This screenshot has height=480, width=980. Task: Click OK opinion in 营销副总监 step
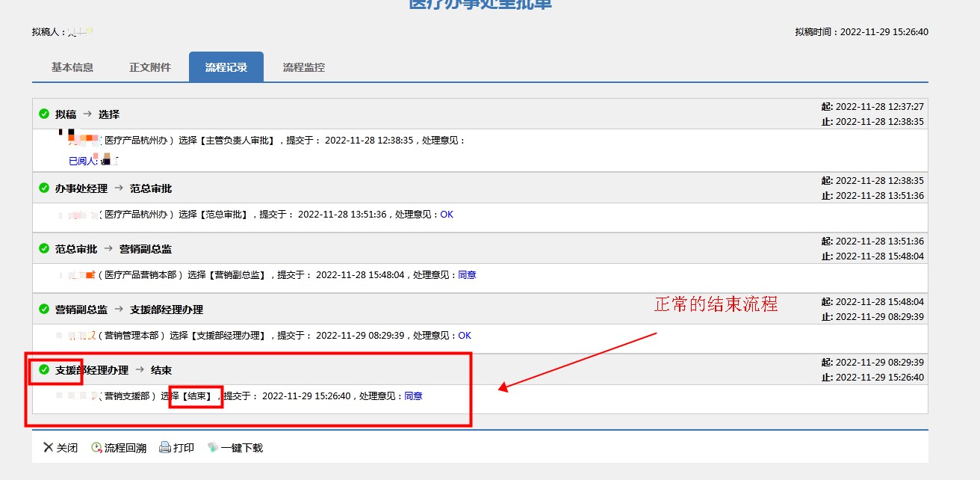[x=465, y=336]
